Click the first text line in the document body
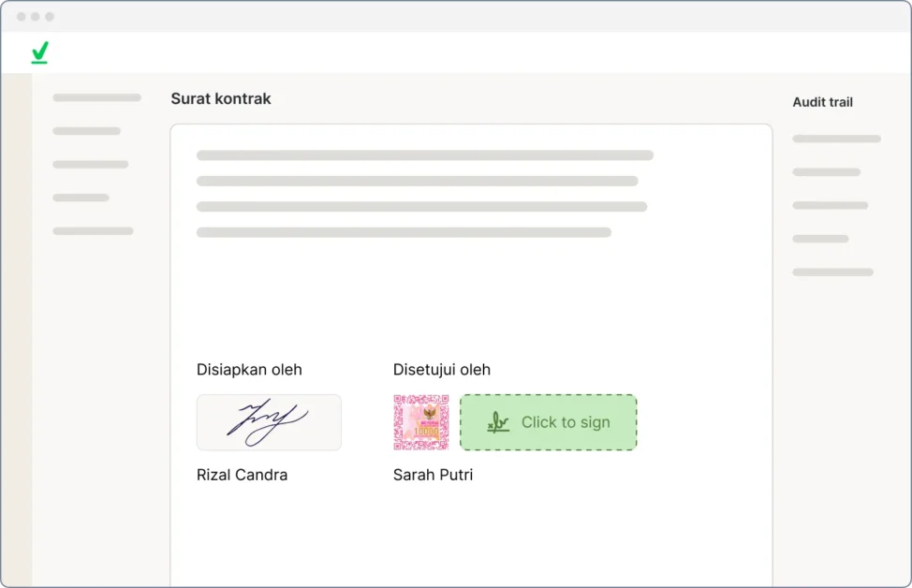This screenshot has width=912, height=588. click(x=424, y=155)
